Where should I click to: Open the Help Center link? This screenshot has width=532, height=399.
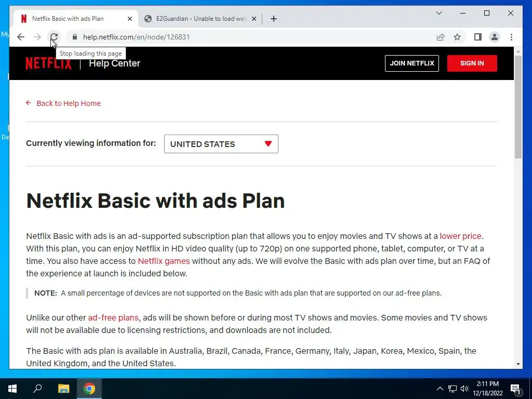click(x=114, y=63)
